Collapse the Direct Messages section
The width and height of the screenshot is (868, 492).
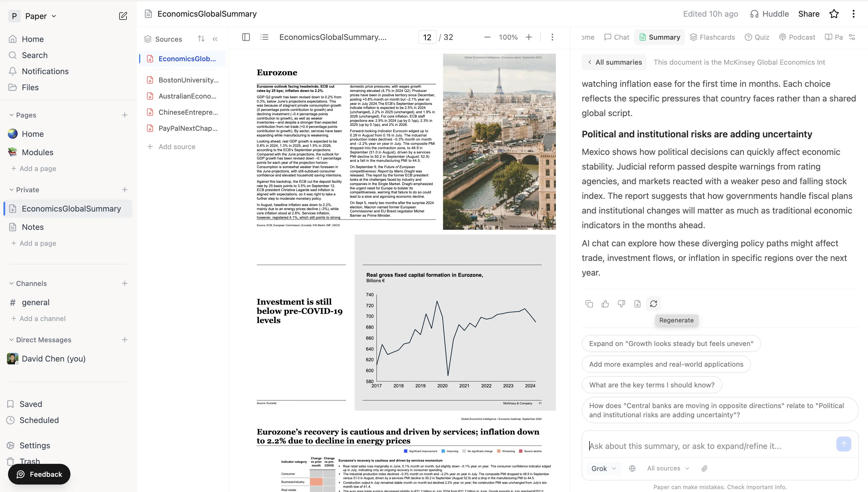coord(11,340)
